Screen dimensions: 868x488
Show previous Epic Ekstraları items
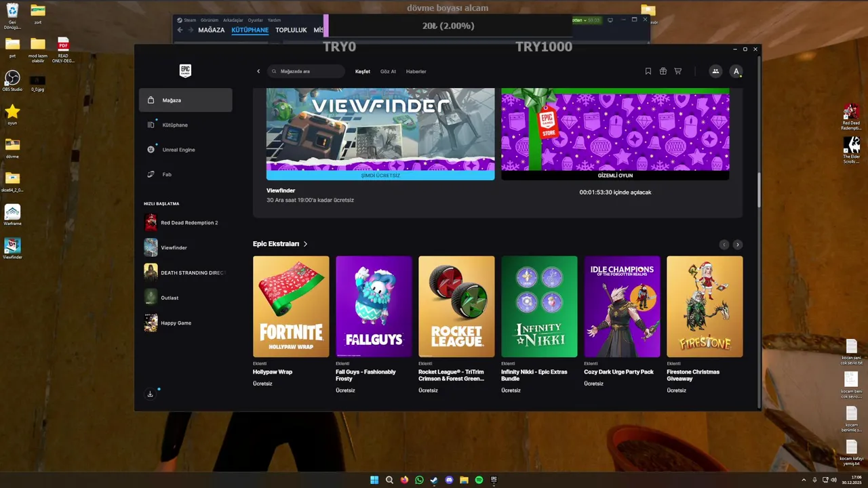[724, 245]
